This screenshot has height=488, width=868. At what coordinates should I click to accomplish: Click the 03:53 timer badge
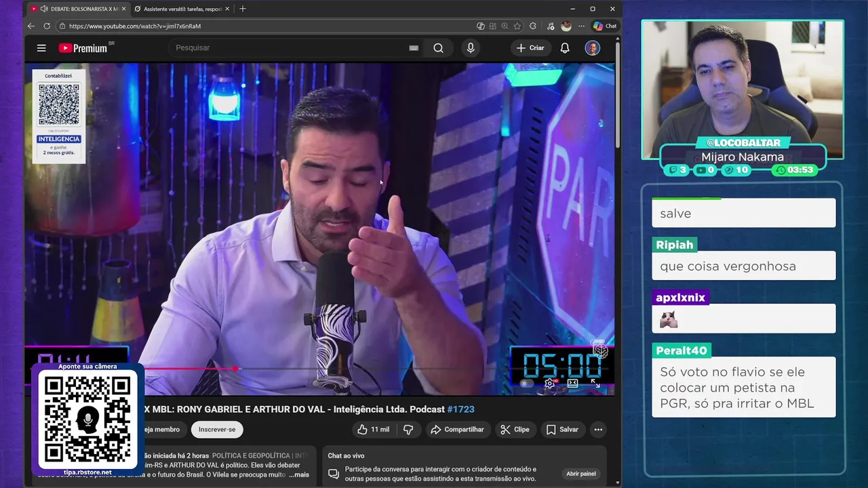795,170
